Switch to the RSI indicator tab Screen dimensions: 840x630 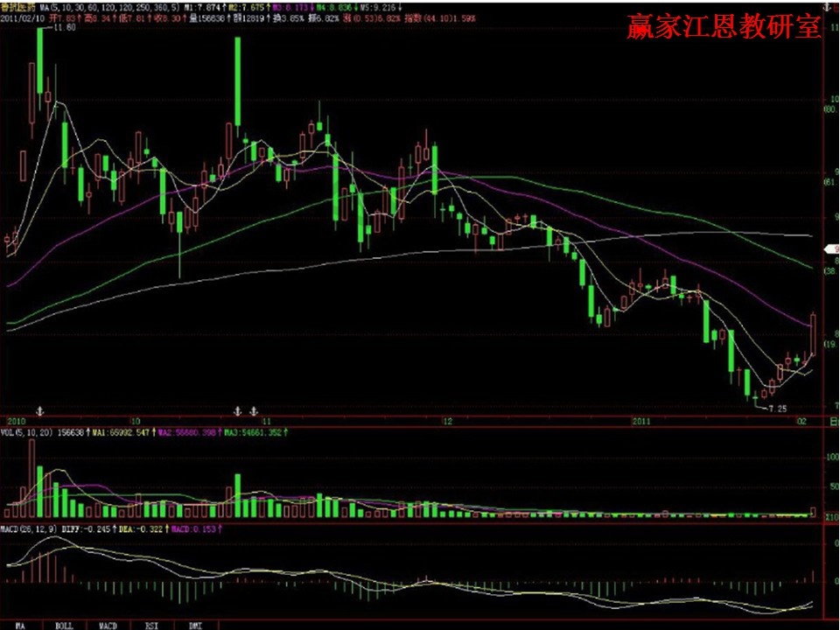pos(151,626)
